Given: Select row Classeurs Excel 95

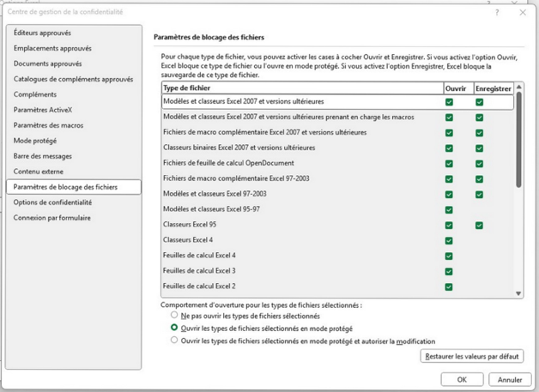Looking at the screenshot, I should (337, 225).
